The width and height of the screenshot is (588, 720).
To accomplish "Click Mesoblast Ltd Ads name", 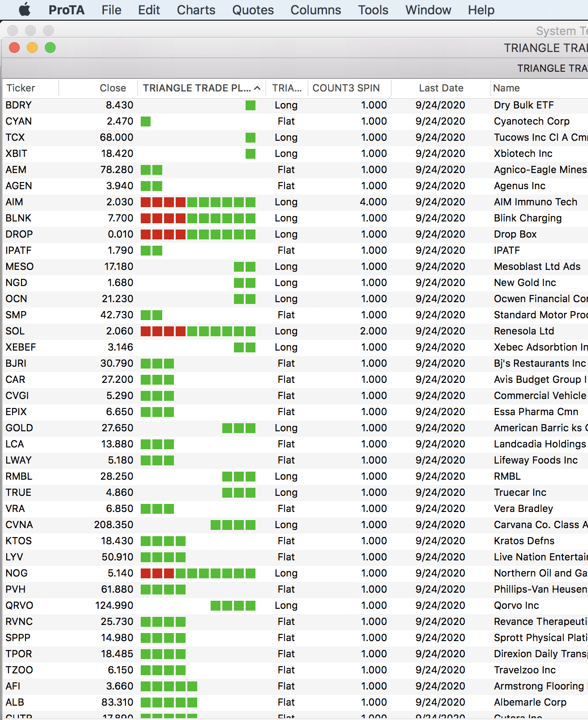I will (x=537, y=266).
